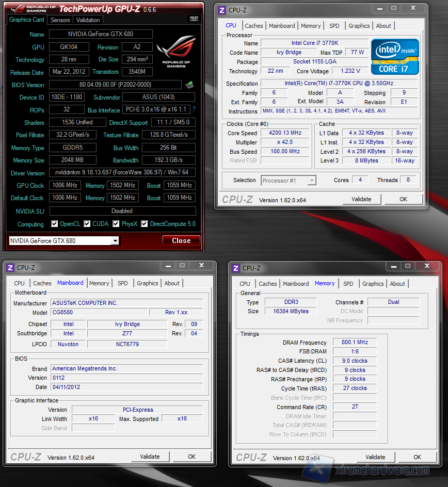Expand the Processor #1 selection dropdown
The width and height of the screenshot is (448, 487).
312,181
